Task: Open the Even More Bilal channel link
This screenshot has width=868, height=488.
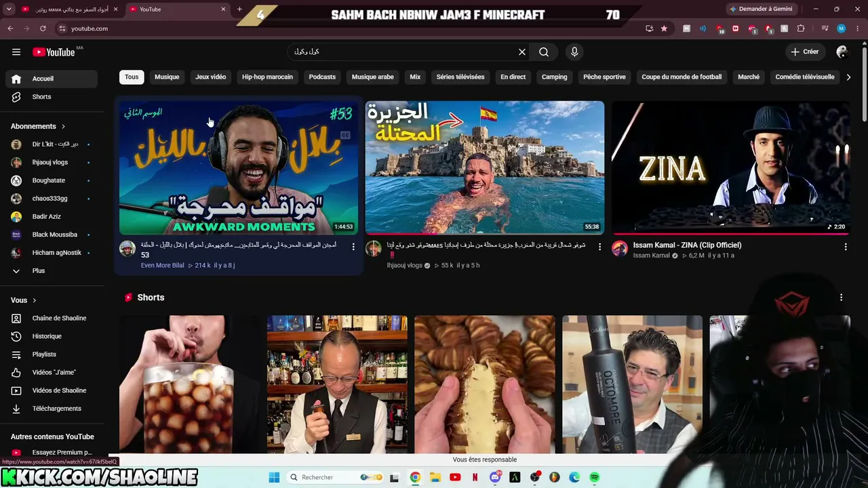Action: 163,266
